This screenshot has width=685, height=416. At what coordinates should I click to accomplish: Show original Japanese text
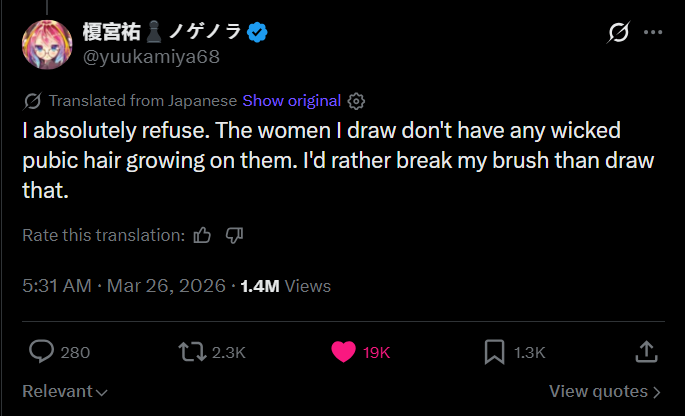[292, 101]
